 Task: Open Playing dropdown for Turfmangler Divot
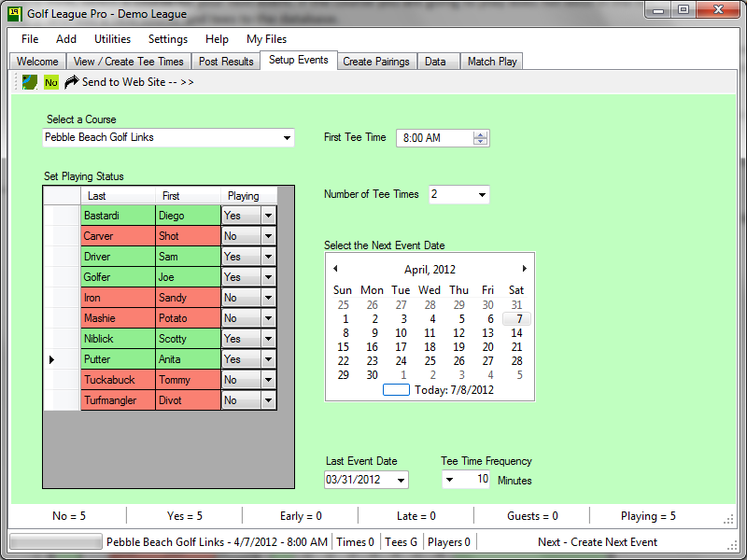pyautogui.click(x=268, y=400)
